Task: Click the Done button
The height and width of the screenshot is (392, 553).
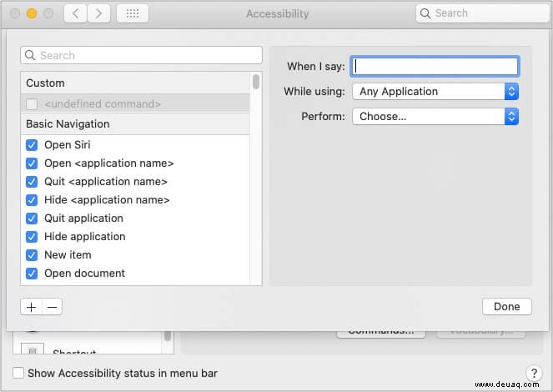Action: (x=507, y=307)
